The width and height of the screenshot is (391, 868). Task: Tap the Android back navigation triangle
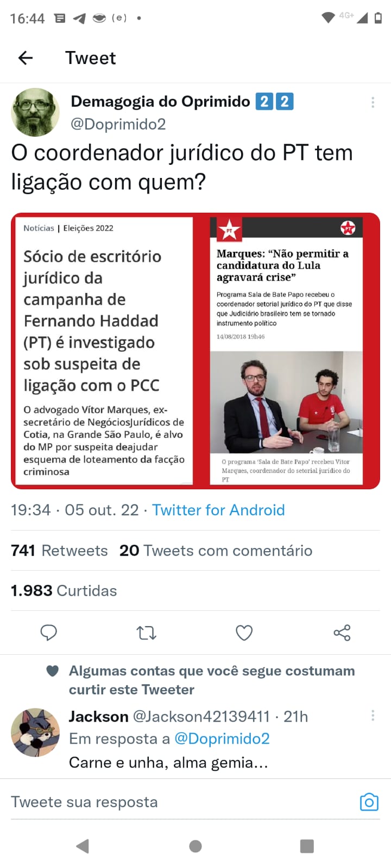click(x=83, y=846)
